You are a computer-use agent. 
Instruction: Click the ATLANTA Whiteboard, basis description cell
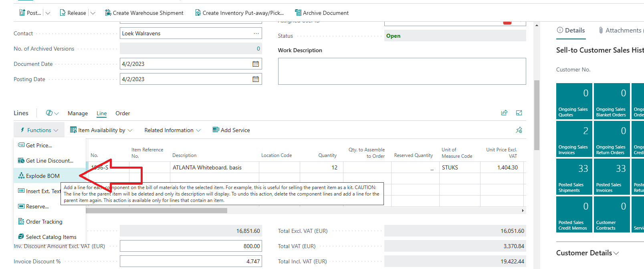click(x=214, y=167)
